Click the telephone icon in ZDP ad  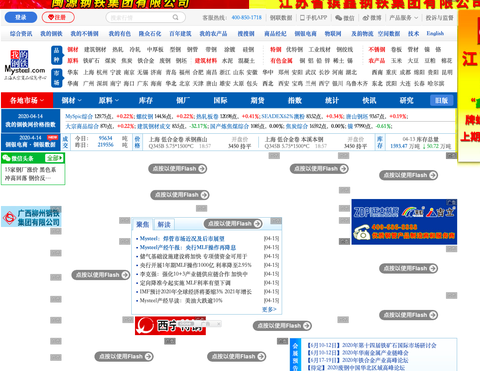pyautogui.click(x=361, y=232)
